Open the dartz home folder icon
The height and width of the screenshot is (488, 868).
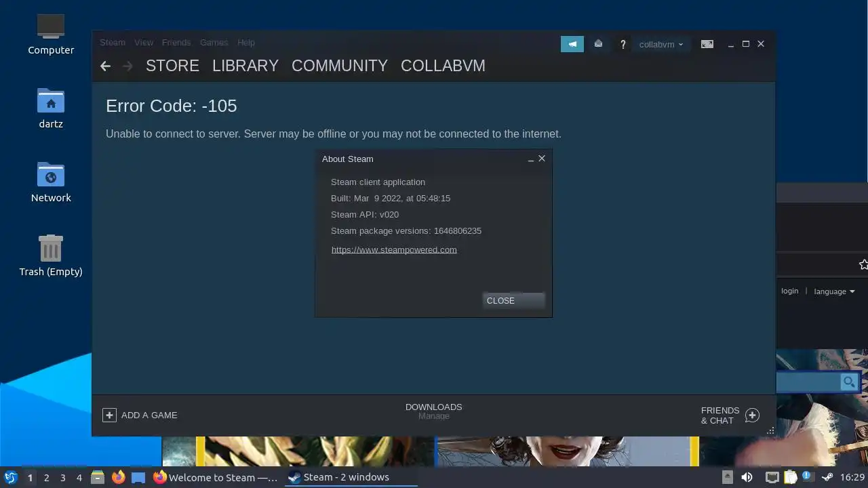click(x=51, y=108)
